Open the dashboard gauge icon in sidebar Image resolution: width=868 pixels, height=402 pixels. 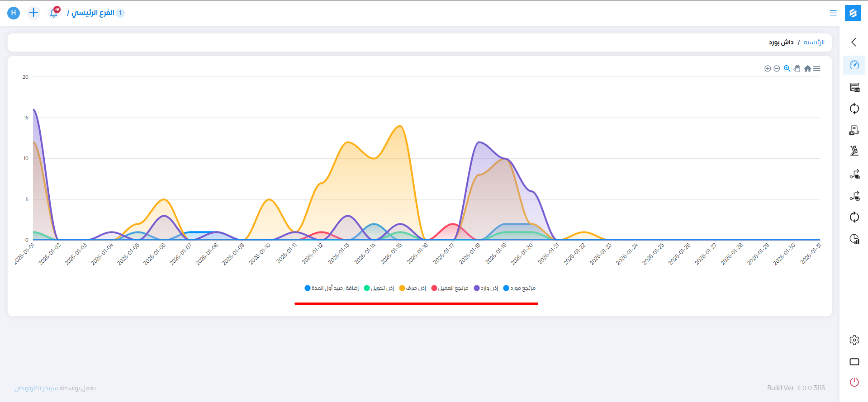click(854, 65)
